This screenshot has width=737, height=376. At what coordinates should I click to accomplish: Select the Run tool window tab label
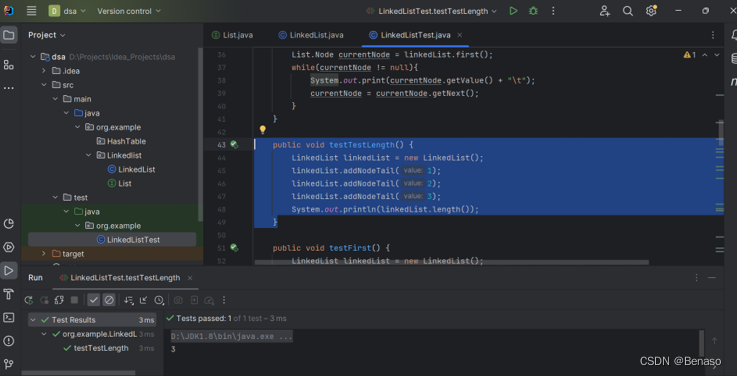pos(35,278)
